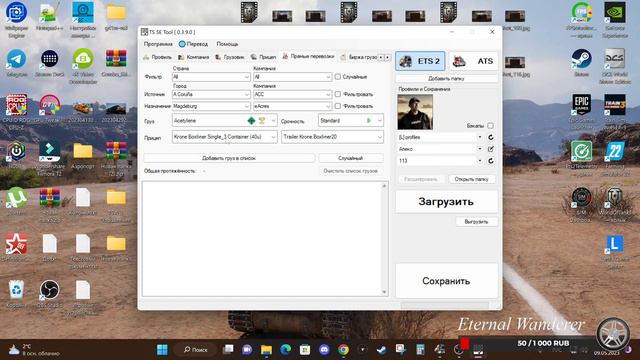The height and width of the screenshot is (360, 640).
Task: Toggle the Бэкапы checkbox
Action: pos(490,126)
